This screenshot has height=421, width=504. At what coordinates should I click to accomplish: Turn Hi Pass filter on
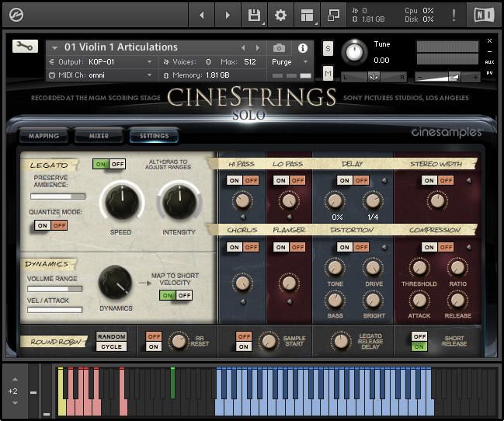235,180
